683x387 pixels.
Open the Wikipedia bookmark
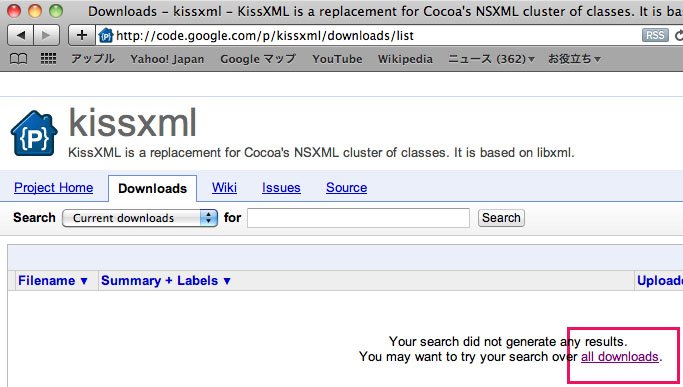(x=405, y=59)
